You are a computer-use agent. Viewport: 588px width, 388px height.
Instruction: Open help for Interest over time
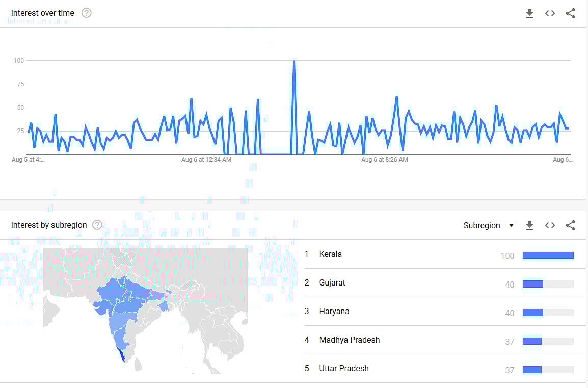click(x=87, y=13)
